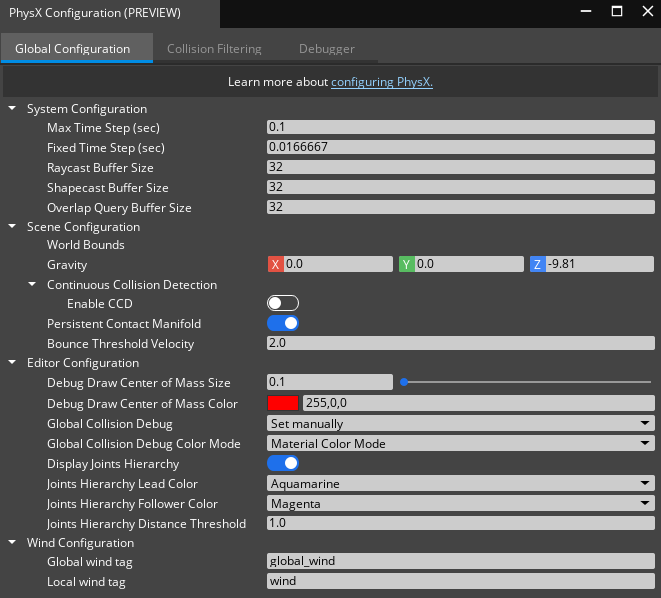Image resolution: width=661 pixels, height=598 pixels.
Task: Disable Display Joints Hierarchy toggle
Action: pos(283,463)
